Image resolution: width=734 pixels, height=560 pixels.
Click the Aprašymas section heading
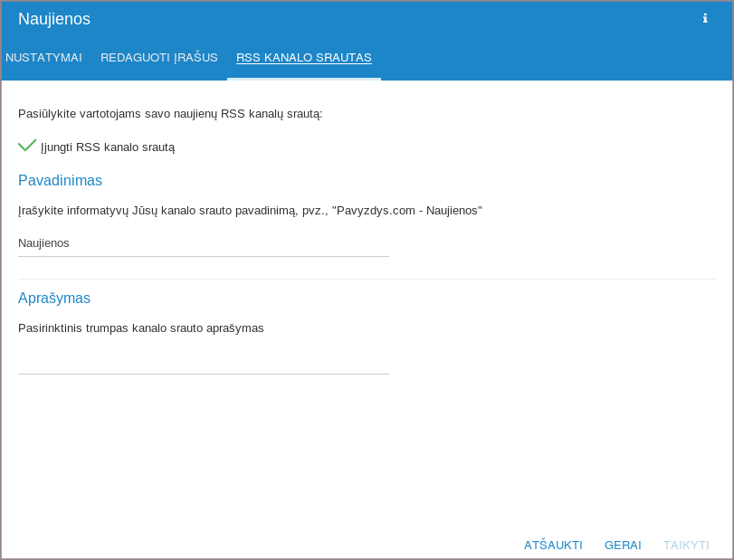point(54,298)
